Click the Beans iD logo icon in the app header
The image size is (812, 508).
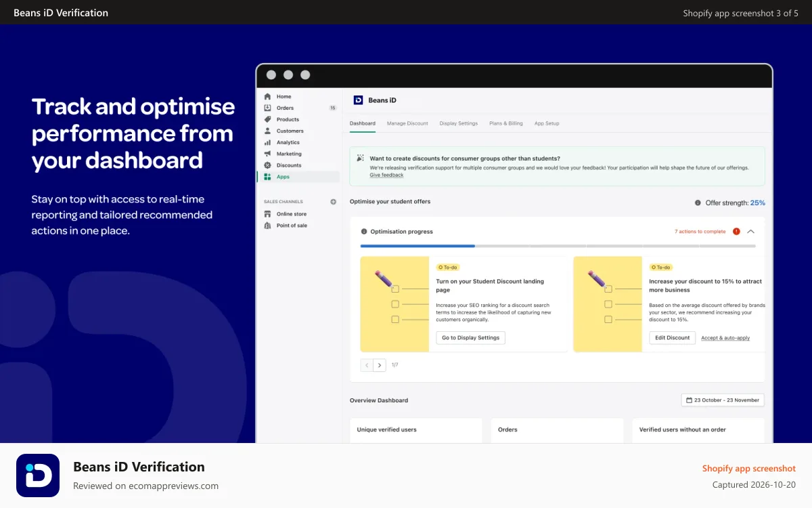[358, 100]
